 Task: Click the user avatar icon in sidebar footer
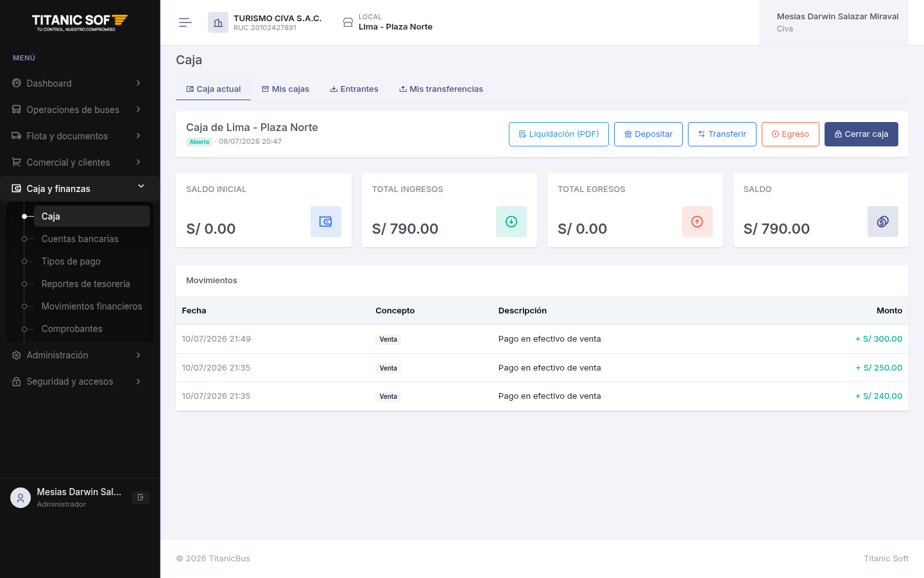coord(21,498)
